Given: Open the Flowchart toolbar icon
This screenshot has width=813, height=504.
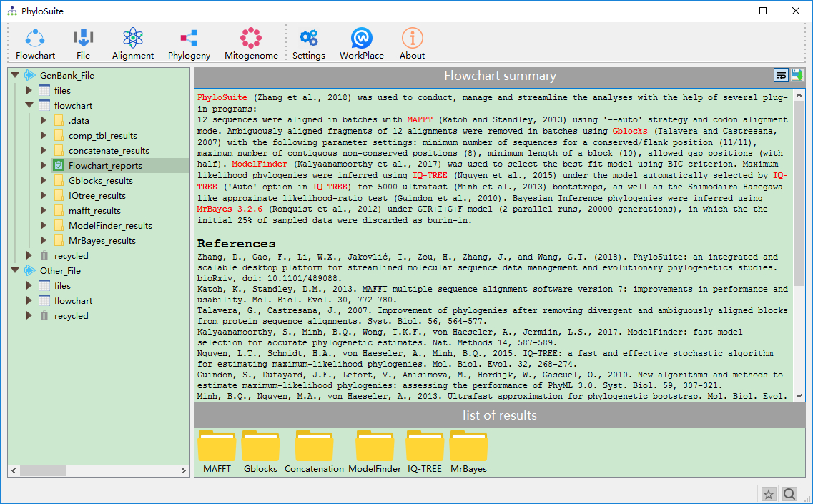Looking at the screenshot, I should tap(35, 44).
